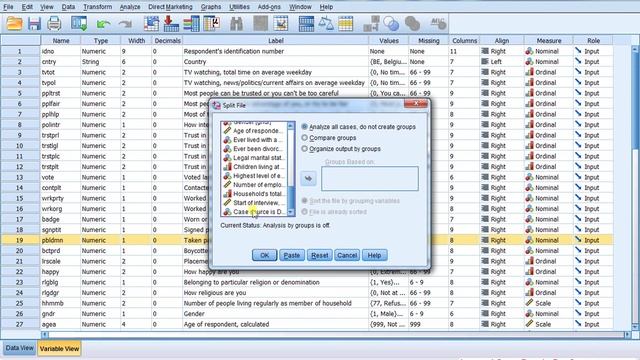The height and width of the screenshot is (360, 640).
Task: Click the variable list scrollbar thumb
Action: coord(291,198)
